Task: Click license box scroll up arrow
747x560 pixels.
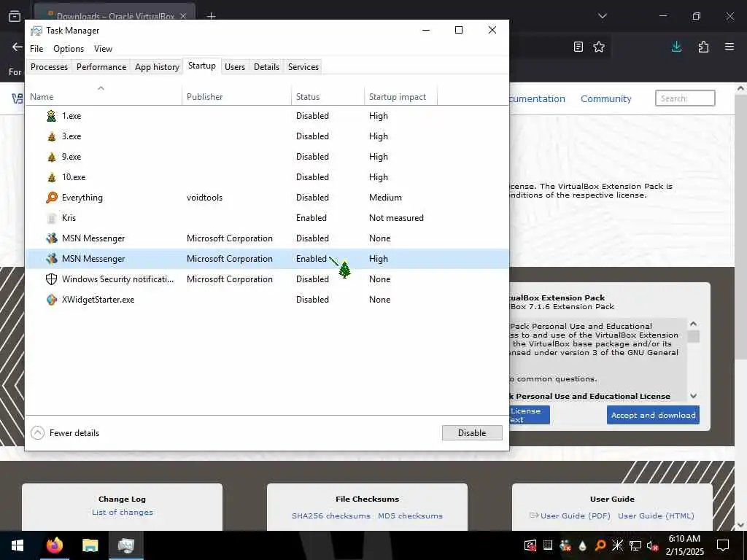Action: (694, 324)
